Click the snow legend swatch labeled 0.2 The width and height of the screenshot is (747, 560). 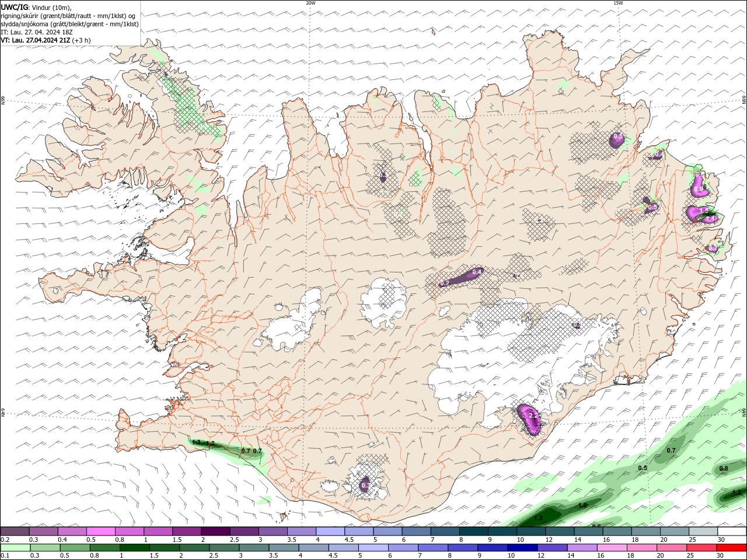tap(15, 531)
